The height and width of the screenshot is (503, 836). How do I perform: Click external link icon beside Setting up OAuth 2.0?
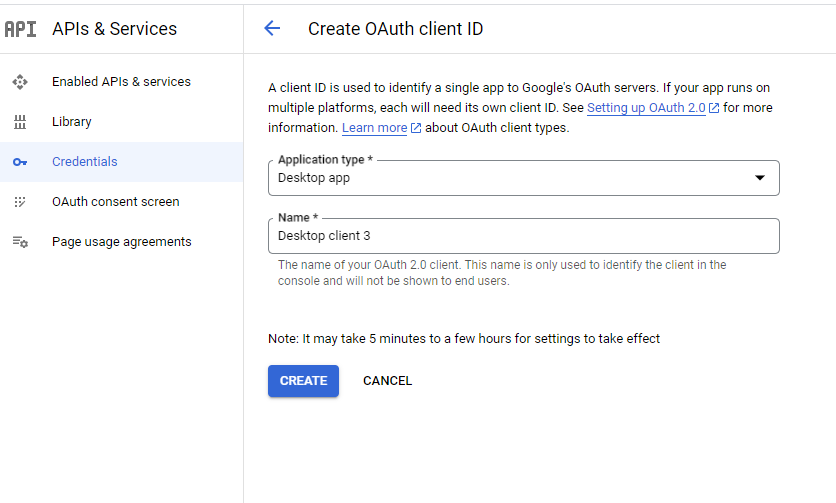[713, 108]
